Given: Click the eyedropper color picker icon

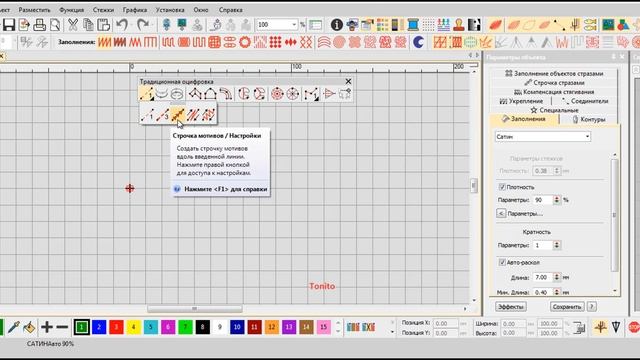Looking at the screenshot, I should 14,327.
